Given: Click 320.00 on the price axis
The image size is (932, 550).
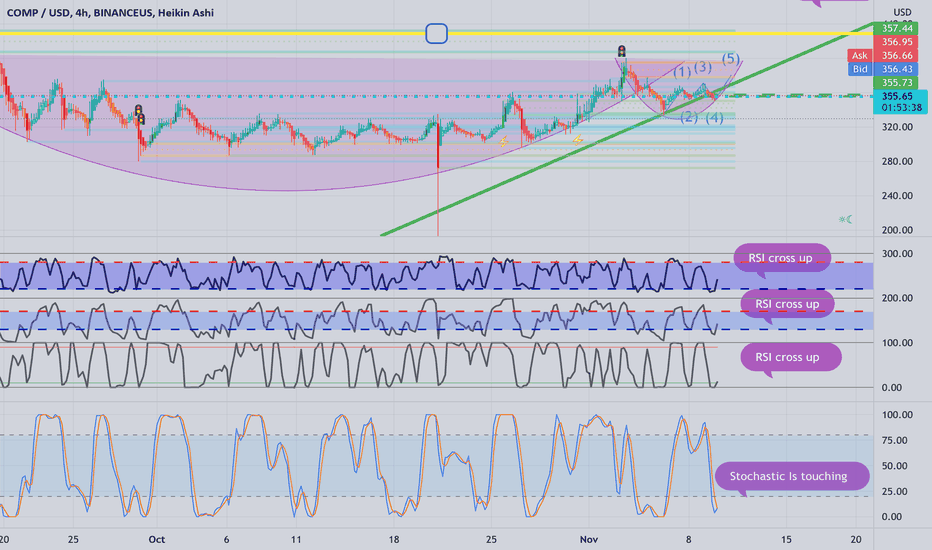Looking at the screenshot, I should pos(897,127).
